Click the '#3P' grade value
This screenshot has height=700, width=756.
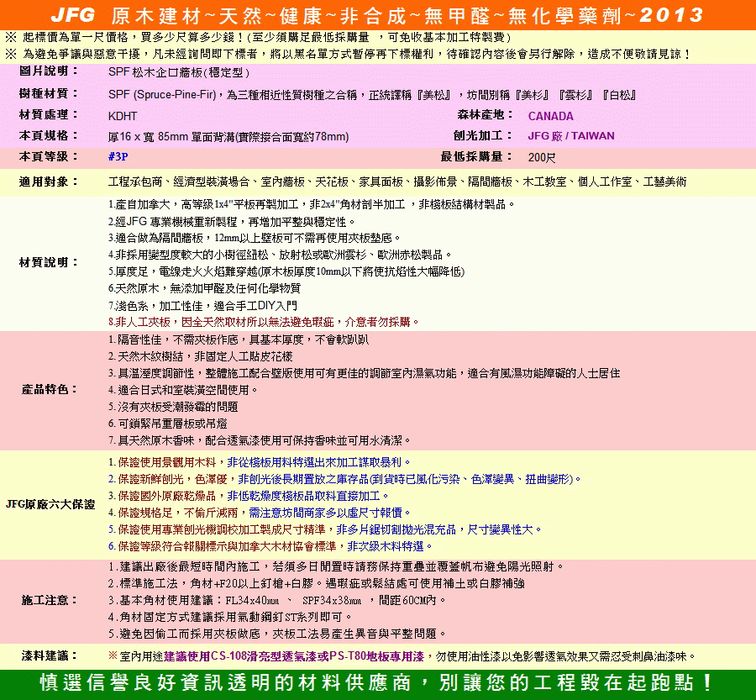[118, 157]
